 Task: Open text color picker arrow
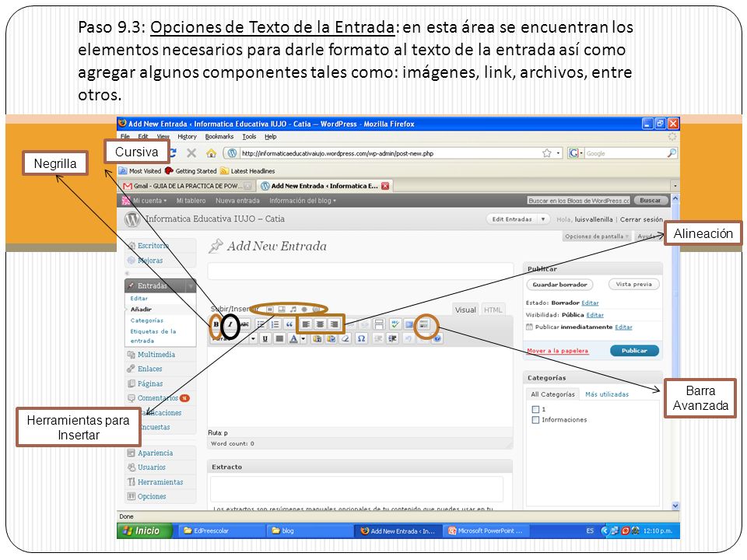click(303, 338)
